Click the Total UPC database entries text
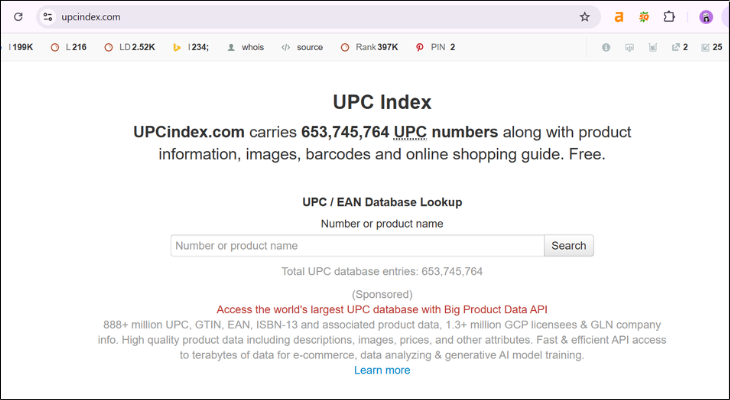The image size is (730, 400). [382, 271]
